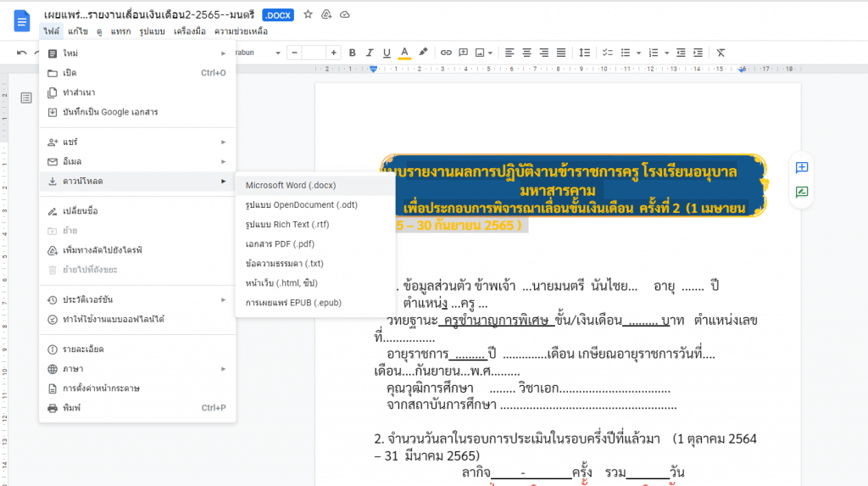Open the text color picker
Viewport: 868px width, 486px height.
(404, 53)
